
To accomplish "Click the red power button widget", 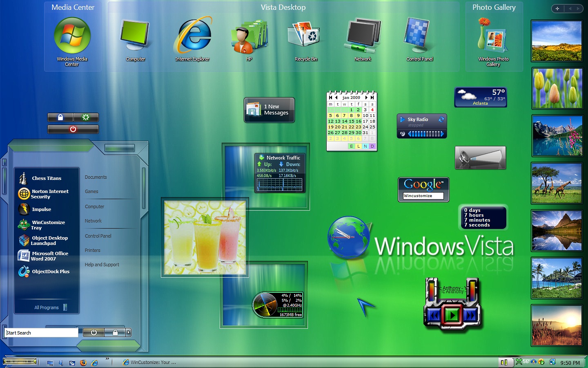I will coord(73,129).
